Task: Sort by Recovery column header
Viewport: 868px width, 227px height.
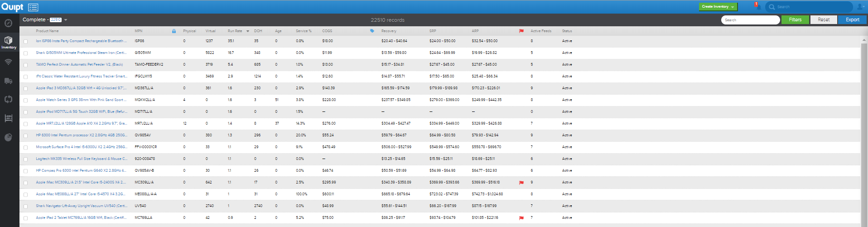Action: (x=389, y=31)
